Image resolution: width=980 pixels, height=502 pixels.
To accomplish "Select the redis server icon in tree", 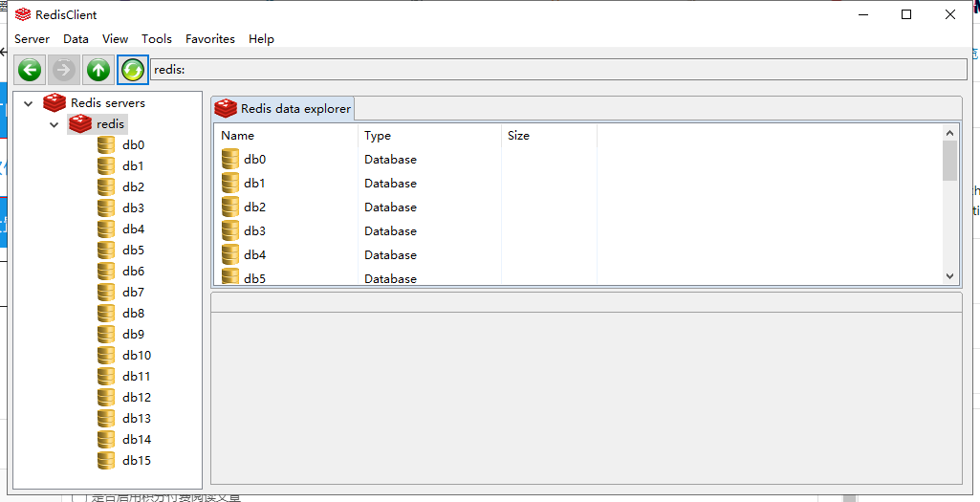I will pyautogui.click(x=80, y=124).
